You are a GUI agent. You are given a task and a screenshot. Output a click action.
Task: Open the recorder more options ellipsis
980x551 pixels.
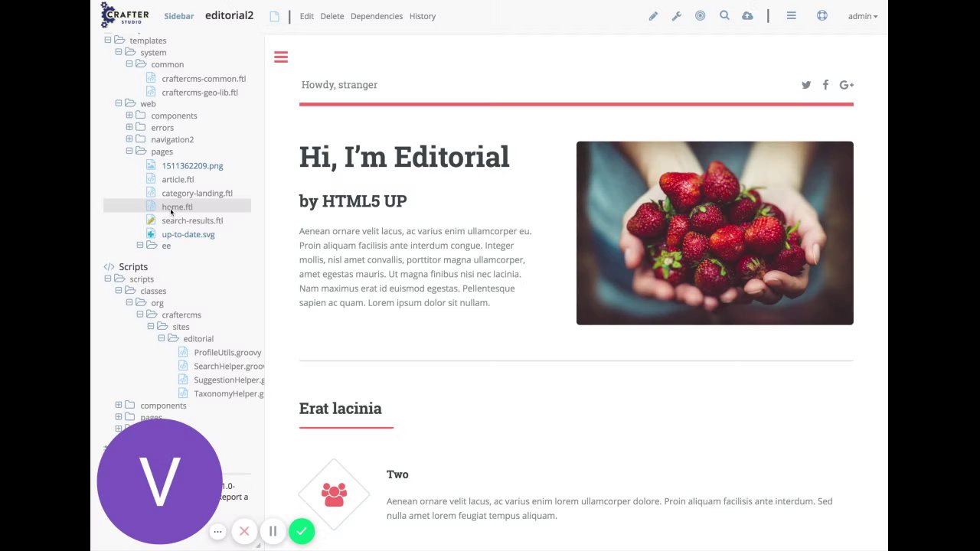click(217, 531)
